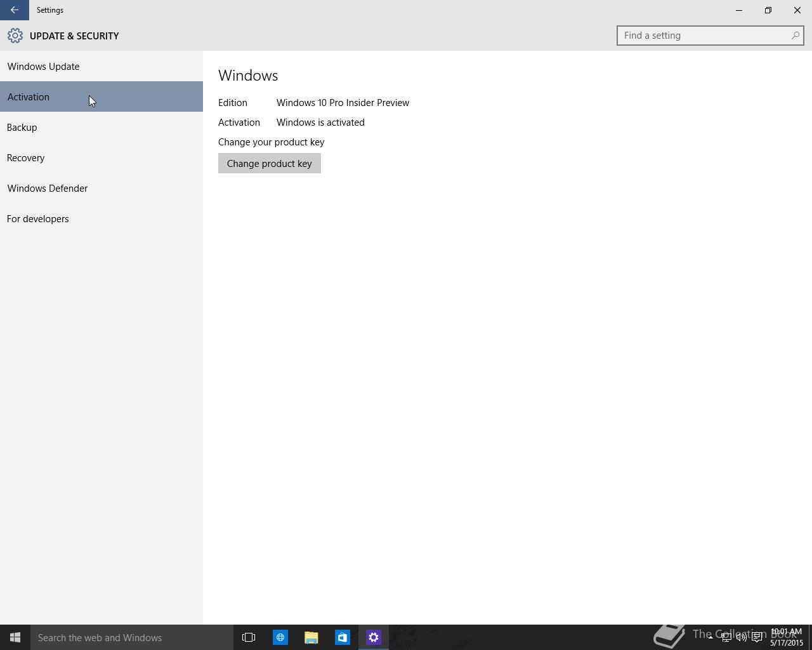Click 'Windows is activated' status text
Viewport: 812px width, 650px height.
[x=320, y=122]
